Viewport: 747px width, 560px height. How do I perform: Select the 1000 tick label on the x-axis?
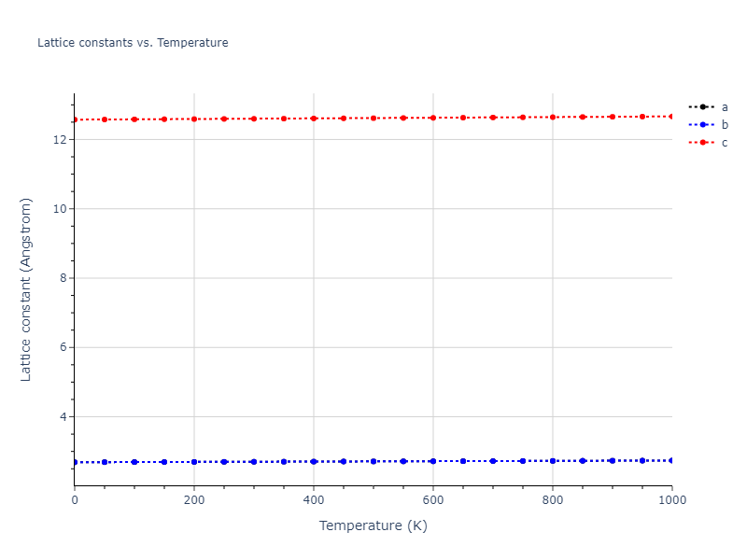[671, 500]
